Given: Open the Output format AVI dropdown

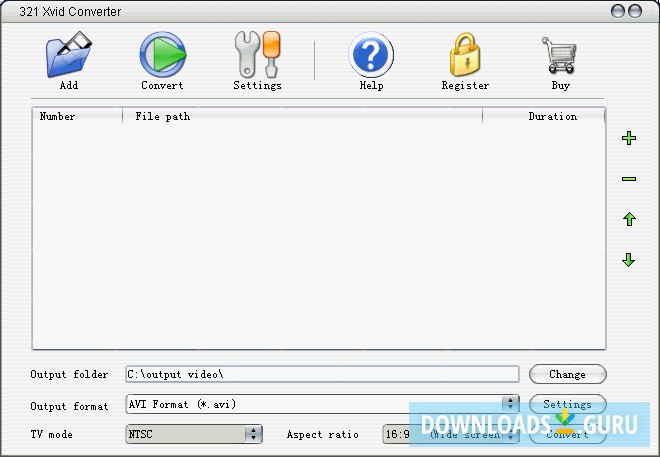Looking at the screenshot, I should (x=322, y=404).
